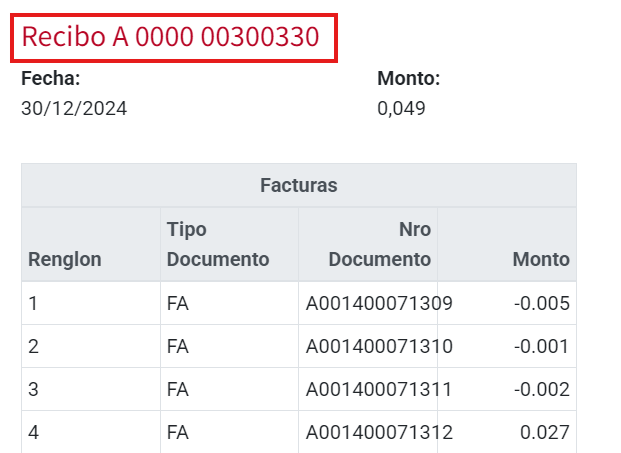Select the amount -0.001 cell

[x=542, y=346]
